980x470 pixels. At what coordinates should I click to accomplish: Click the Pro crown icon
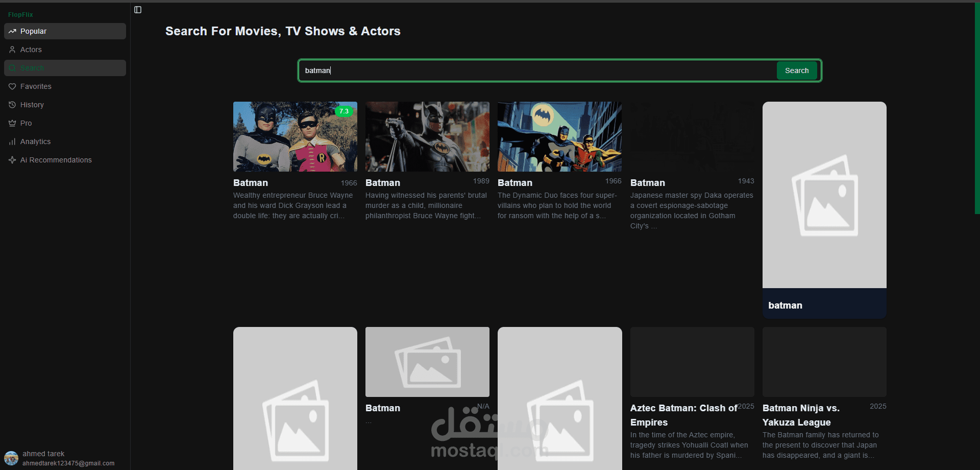coord(12,123)
